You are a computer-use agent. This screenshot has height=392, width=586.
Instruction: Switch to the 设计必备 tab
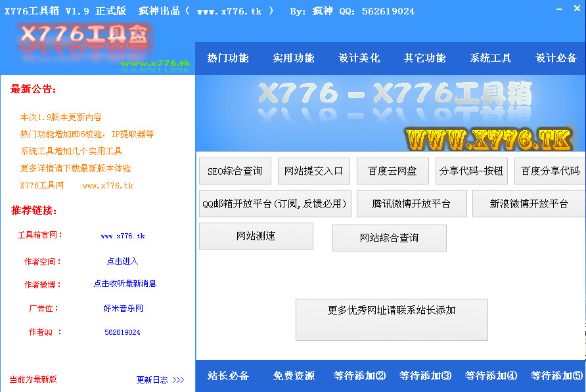point(556,58)
